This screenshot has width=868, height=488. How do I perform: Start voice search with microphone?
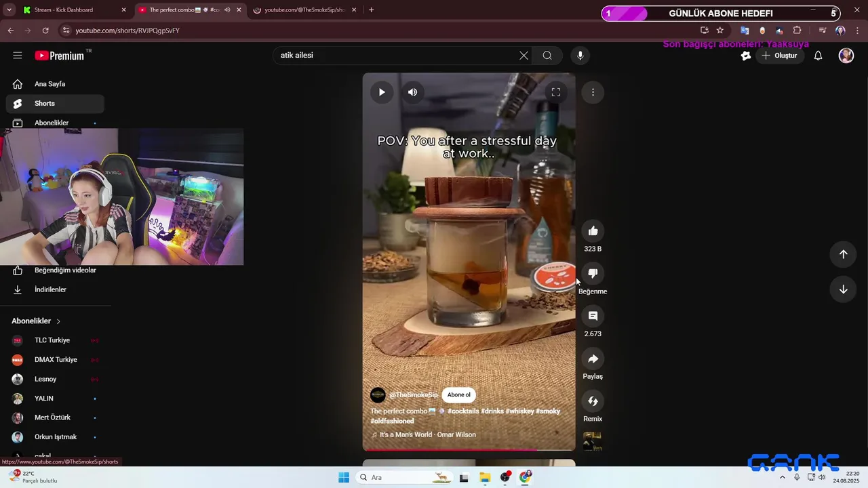pos(580,56)
